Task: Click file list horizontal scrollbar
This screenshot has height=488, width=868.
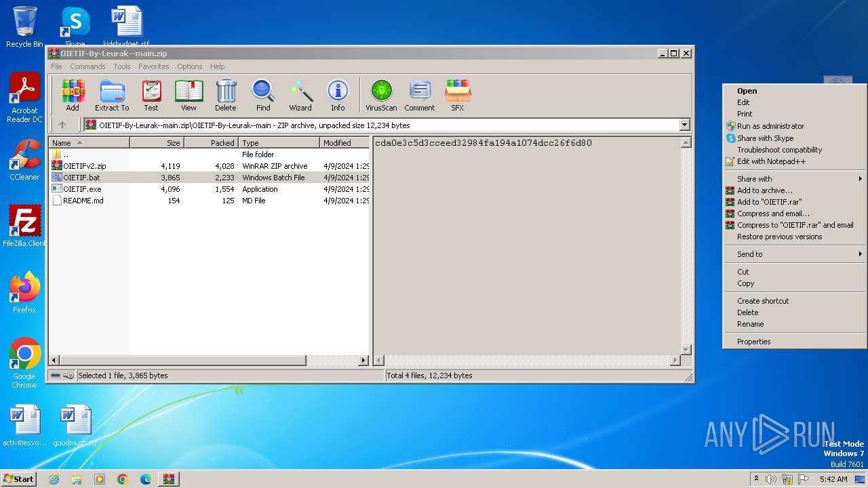Action: (183, 361)
